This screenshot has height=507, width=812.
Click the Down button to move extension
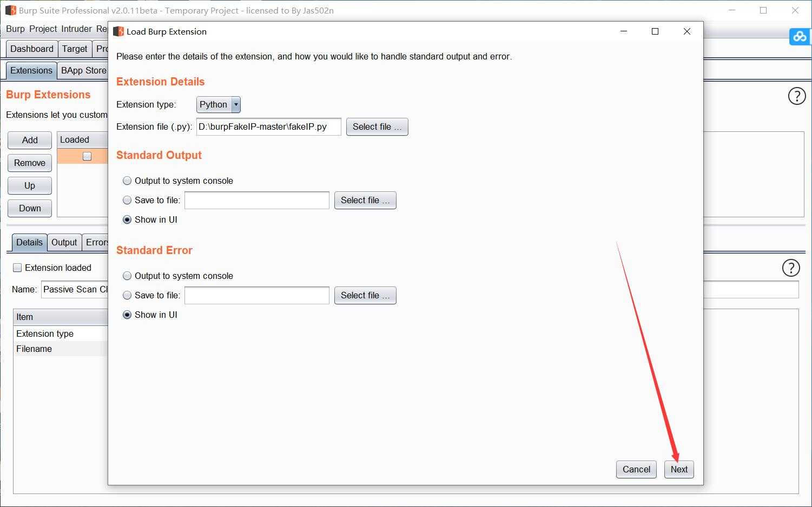click(x=30, y=208)
